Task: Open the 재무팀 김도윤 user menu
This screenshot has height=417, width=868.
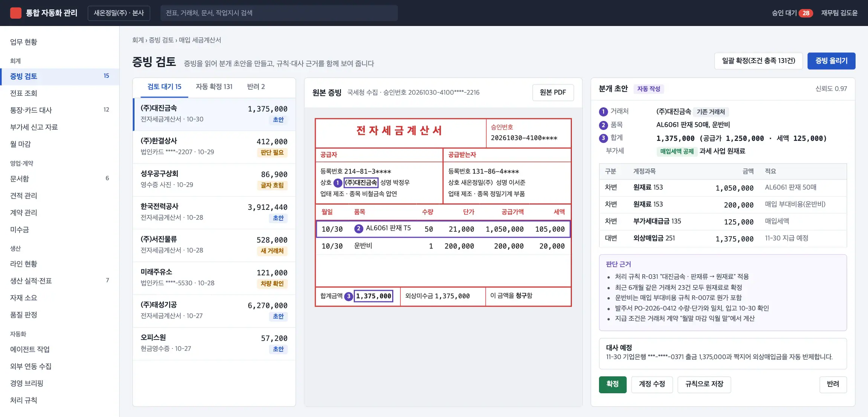Action: (x=839, y=13)
